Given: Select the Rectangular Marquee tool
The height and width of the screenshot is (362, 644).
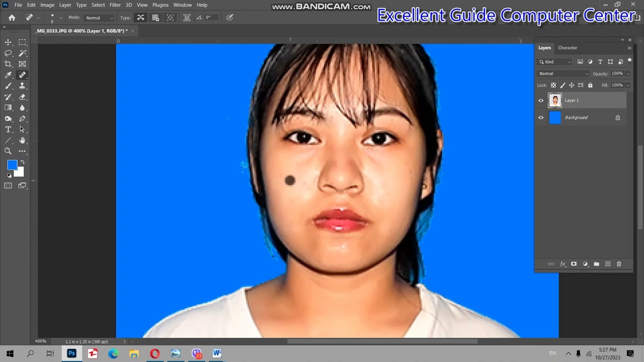Looking at the screenshot, I should [x=22, y=42].
